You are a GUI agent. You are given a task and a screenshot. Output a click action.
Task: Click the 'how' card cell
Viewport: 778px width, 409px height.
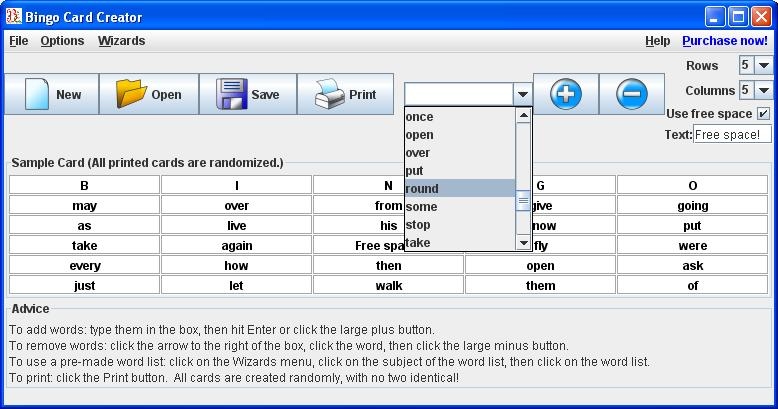click(x=237, y=266)
